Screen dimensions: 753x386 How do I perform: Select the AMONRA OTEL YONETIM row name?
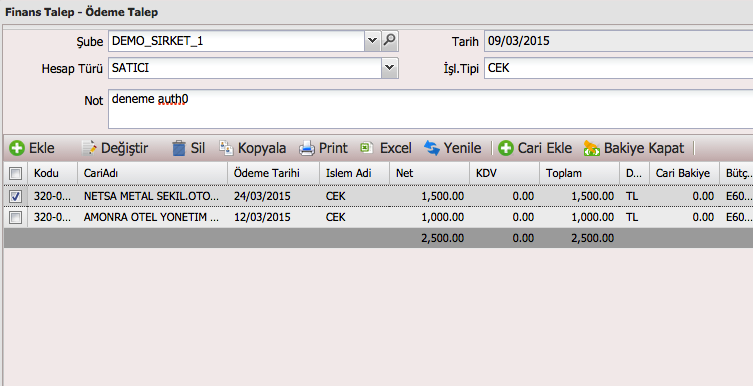click(151, 217)
